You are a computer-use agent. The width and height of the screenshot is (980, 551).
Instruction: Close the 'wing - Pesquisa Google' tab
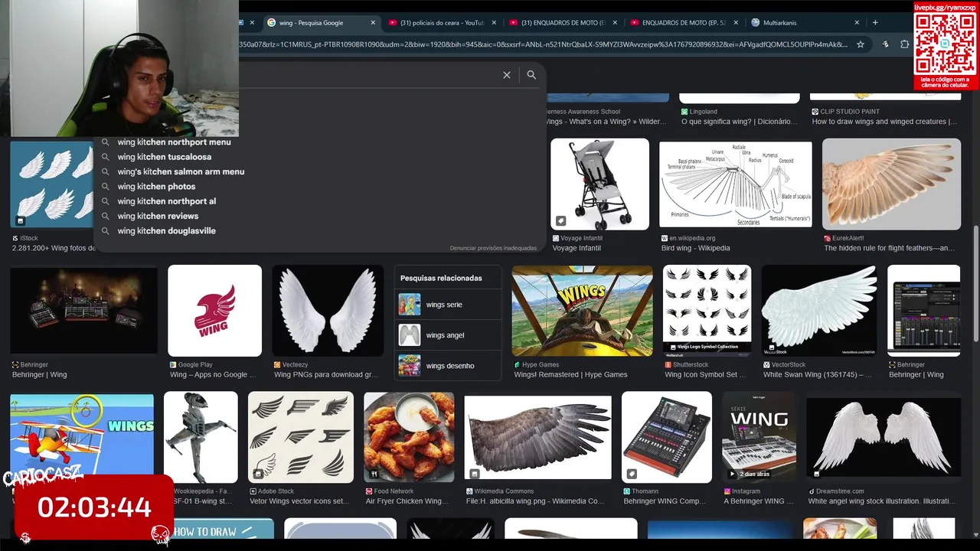[374, 23]
